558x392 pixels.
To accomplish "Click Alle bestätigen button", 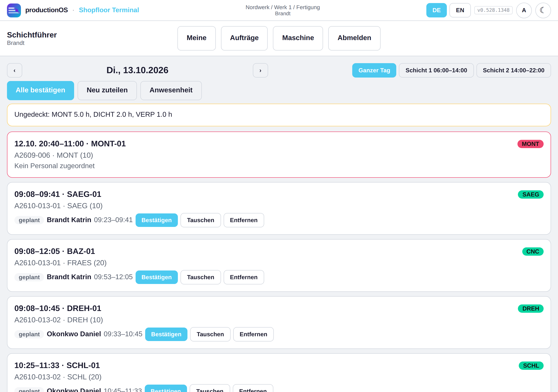I will pyautogui.click(x=40, y=90).
